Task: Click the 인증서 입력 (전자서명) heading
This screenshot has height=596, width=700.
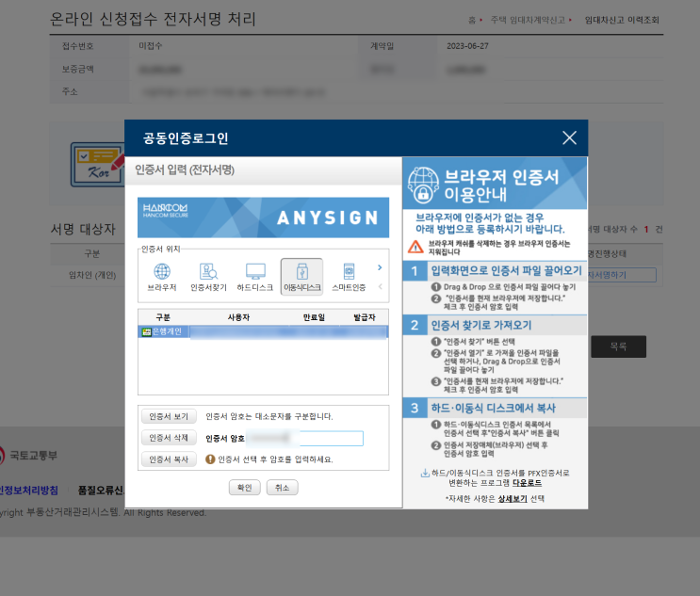Action: point(185,170)
